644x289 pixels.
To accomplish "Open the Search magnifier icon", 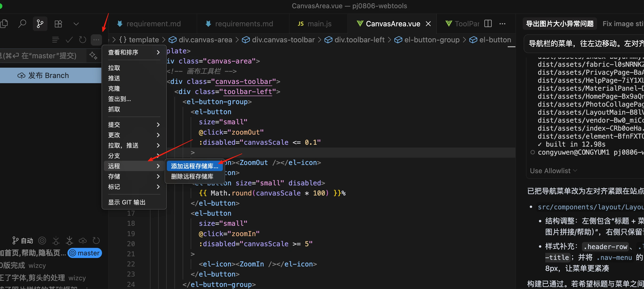I will [22, 24].
